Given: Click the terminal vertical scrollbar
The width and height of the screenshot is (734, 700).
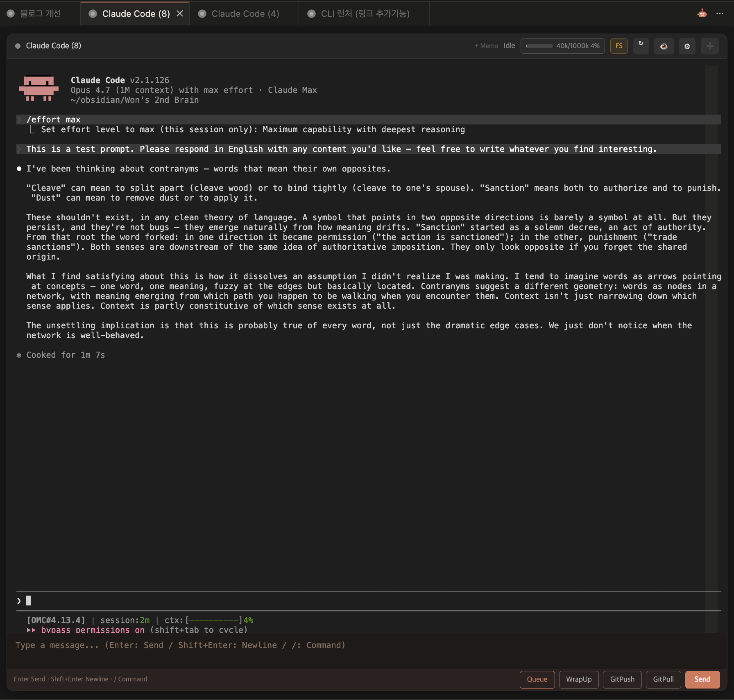Looking at the screenshot, I should (x=711, y=348).
